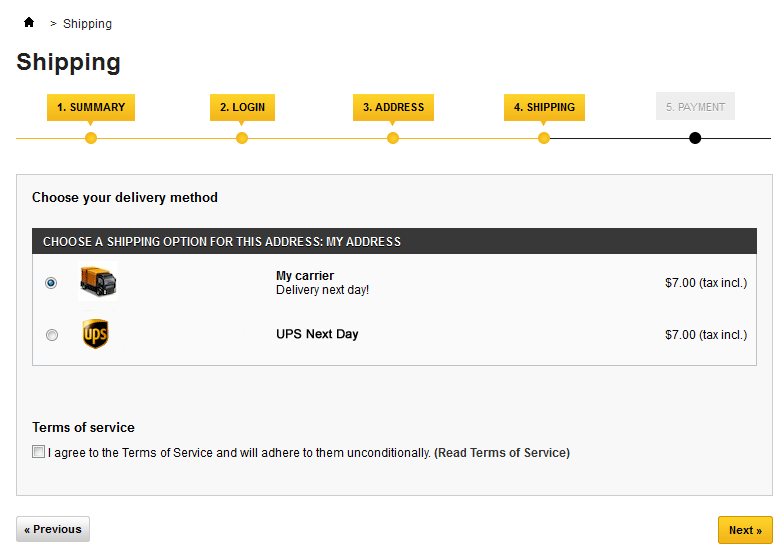This screenshot has height=559, width=784.
Task: Click the black Payment step dot
Action: coord(695,138)
